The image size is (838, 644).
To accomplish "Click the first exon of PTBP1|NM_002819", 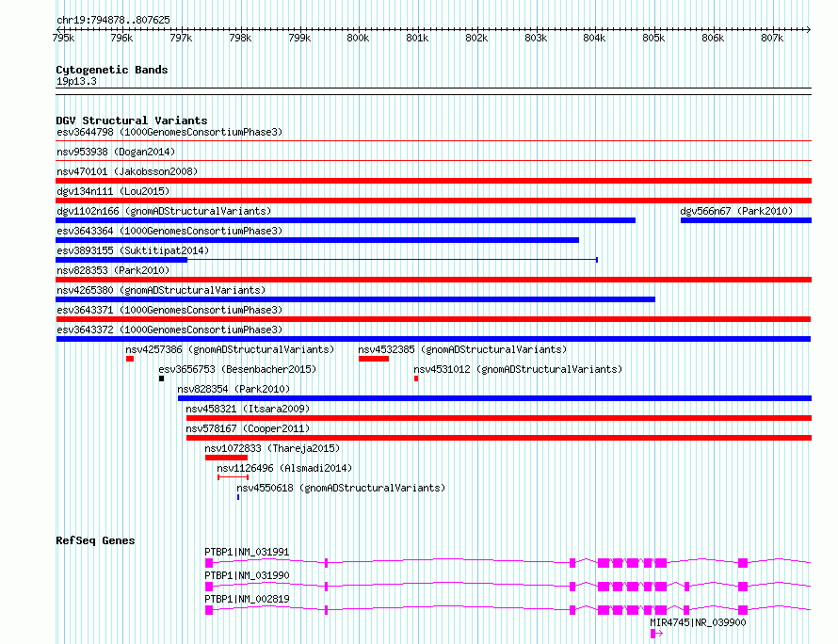I will coord(209,610).
